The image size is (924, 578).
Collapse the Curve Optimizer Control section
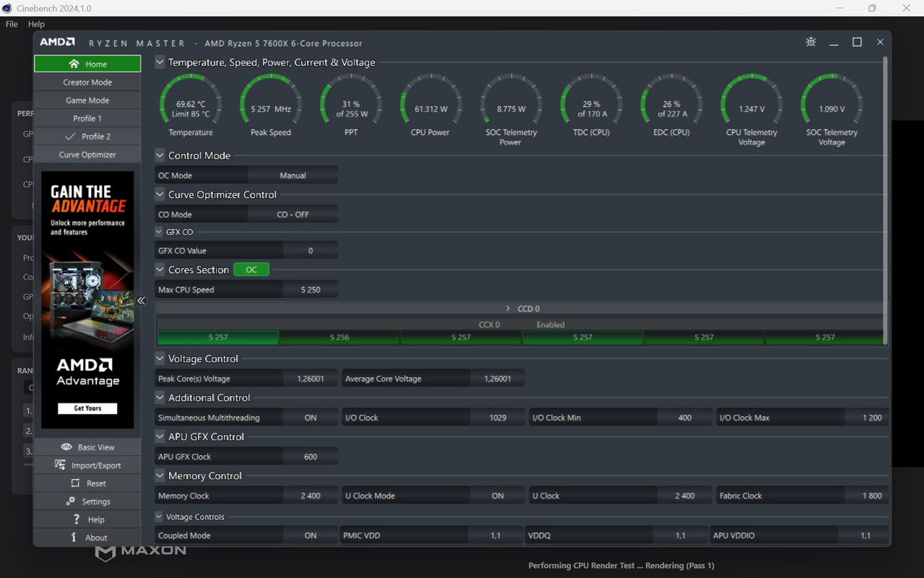click(x=160, y=194)
